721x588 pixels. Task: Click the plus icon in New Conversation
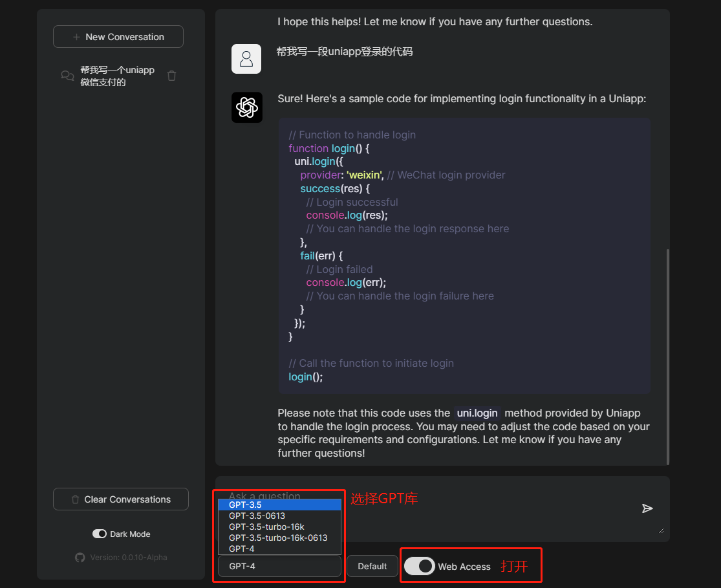[76, 37]
